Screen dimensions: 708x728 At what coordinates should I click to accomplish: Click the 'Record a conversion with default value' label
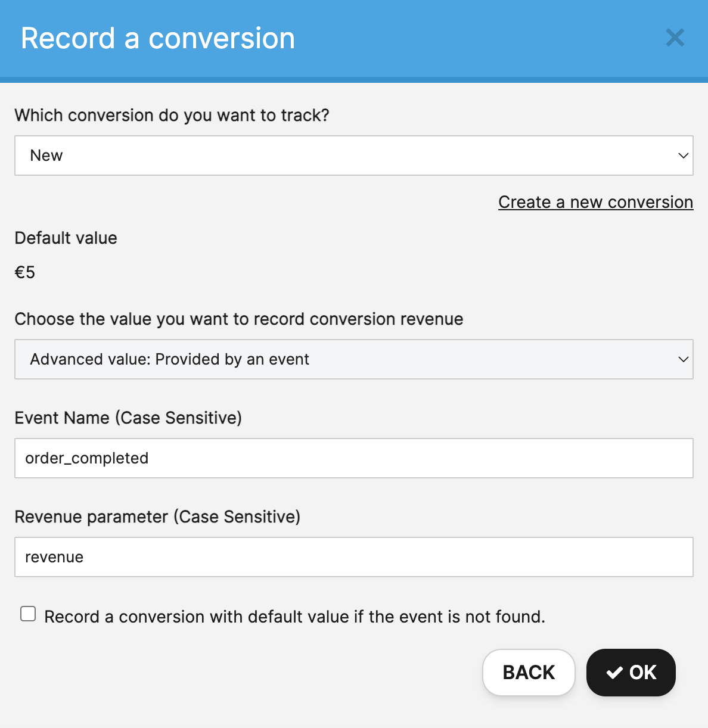294,617
